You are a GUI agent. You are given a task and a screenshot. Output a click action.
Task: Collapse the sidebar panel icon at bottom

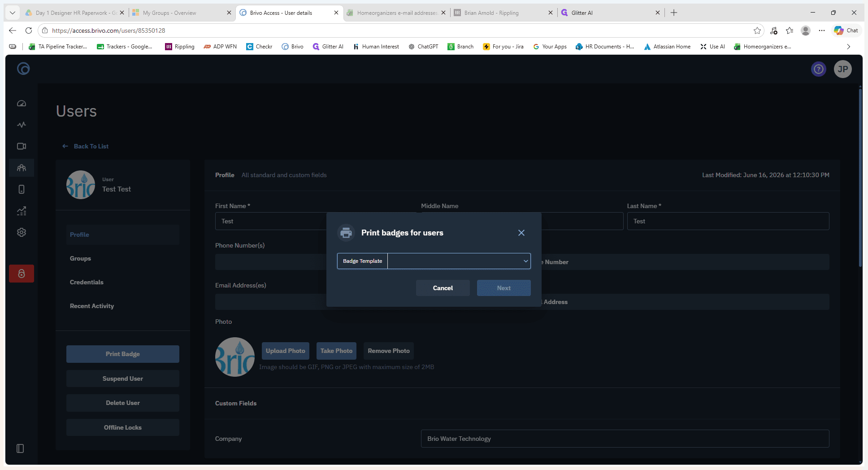[x=20, y=448]
